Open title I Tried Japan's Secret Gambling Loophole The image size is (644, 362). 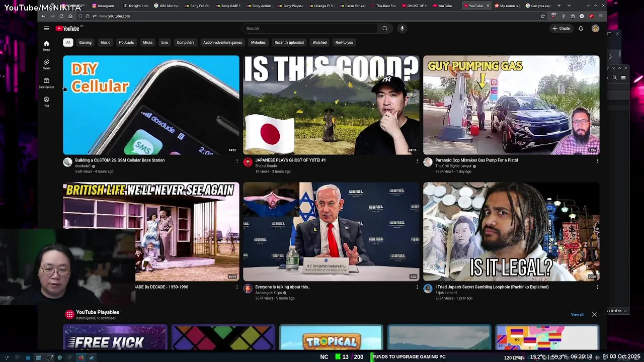tap(492, 287)
